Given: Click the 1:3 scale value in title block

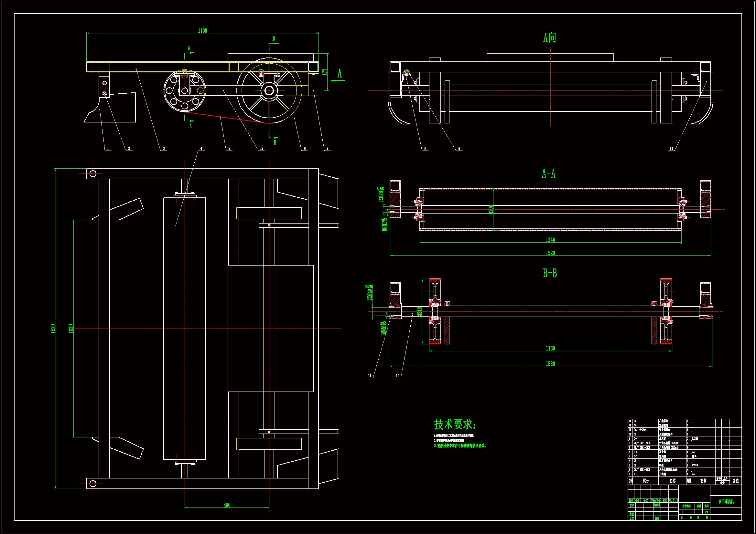Looking at the screenshot, I should click(x=706, y=512).
